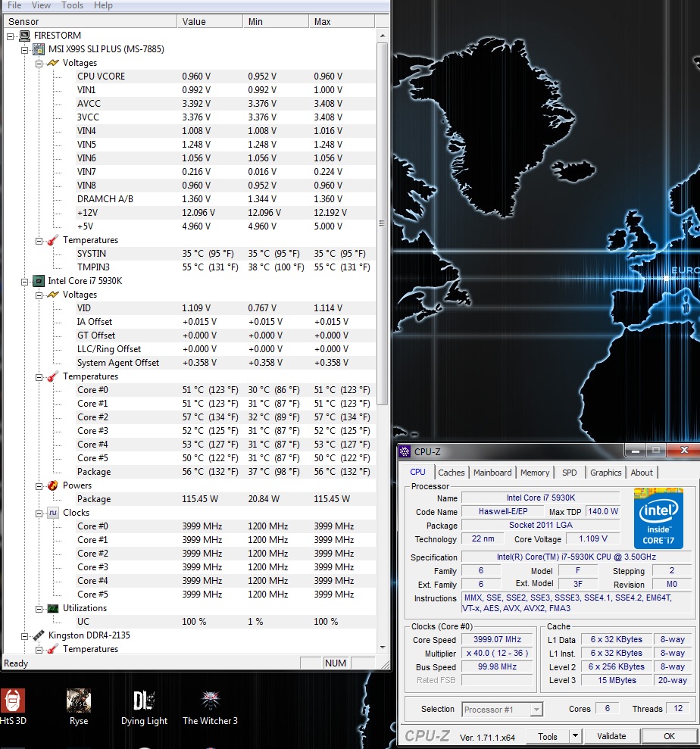Image resolution: width=700 pixels, height=749 pixels.
Task: Collapse the Clocks node
Action: tap(39, 513)
